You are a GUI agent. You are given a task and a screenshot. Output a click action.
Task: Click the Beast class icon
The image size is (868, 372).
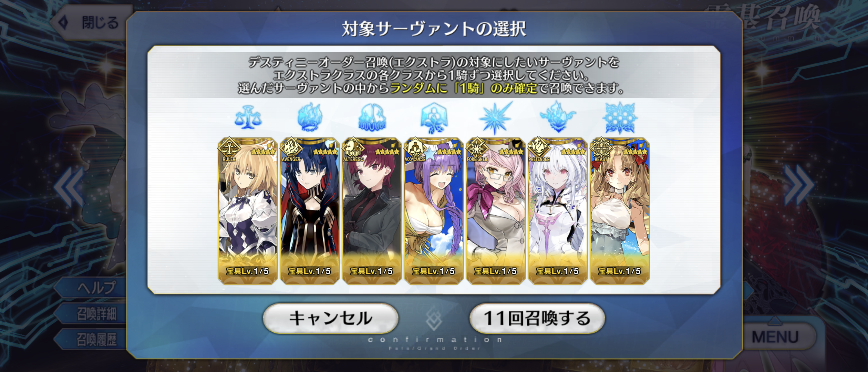(x=620, y=118)
